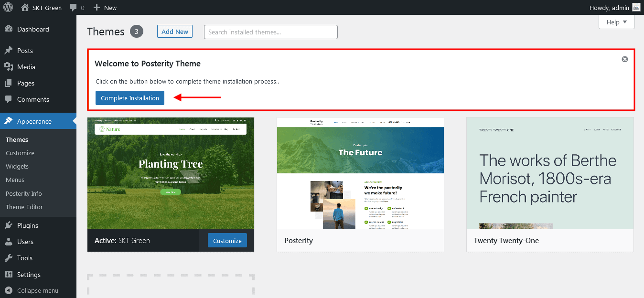Click the Plugins plug icon

9,225
